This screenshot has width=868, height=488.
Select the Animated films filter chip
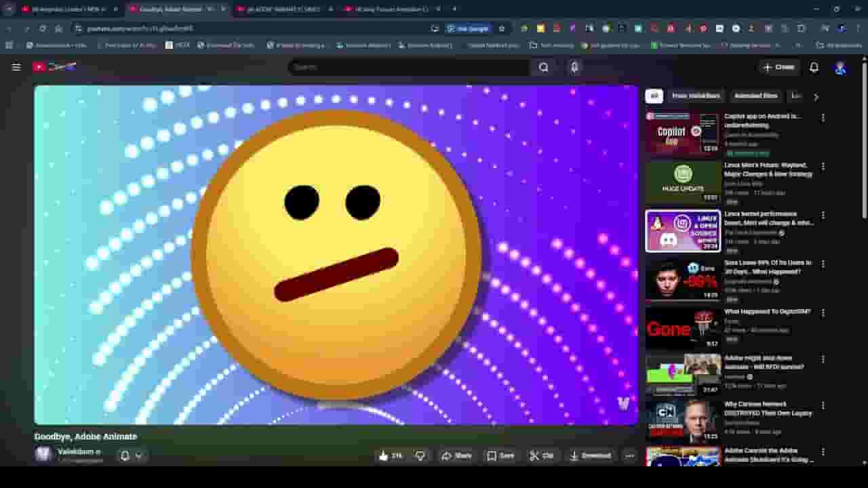click(755, 96)
